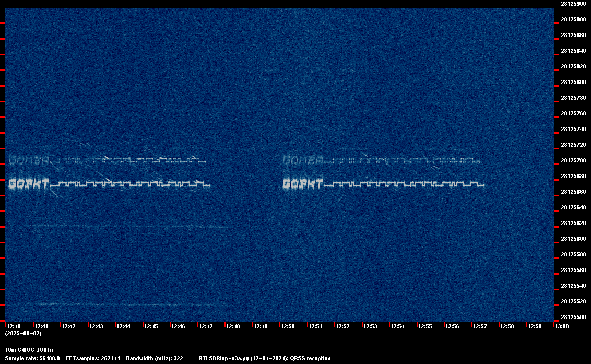Select the 12:54 time label
This screenshot has width=591, height=364.
pyautogui.click(x=398, y=326)
